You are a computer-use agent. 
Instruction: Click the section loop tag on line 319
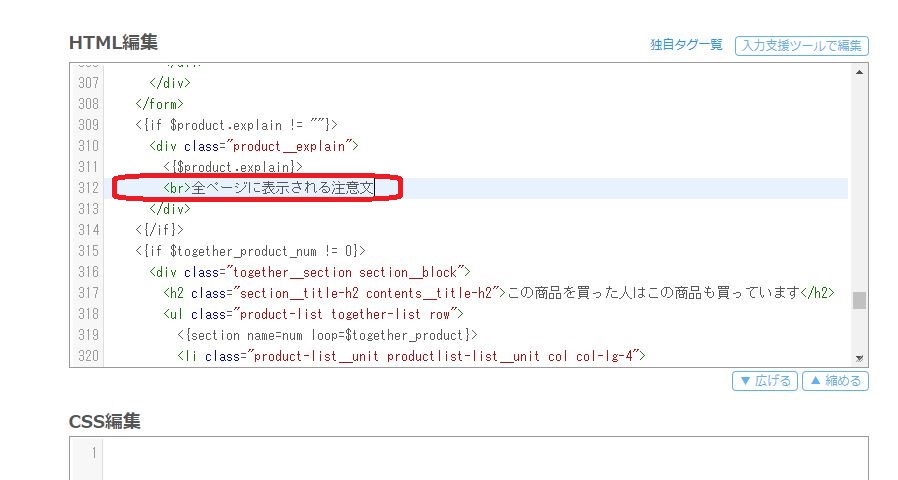(327, 335)
